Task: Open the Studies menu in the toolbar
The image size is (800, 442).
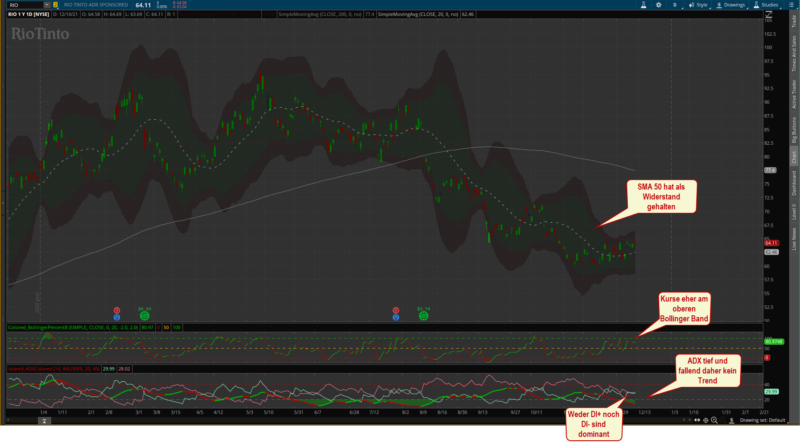Action: [x=770, y=5]
